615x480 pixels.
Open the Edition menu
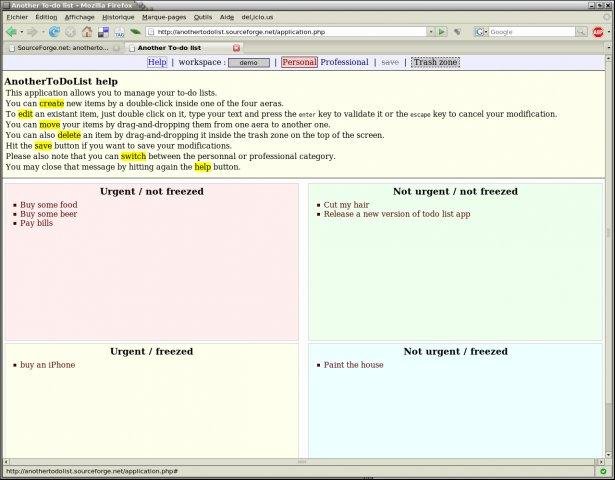tap(46, 17)
